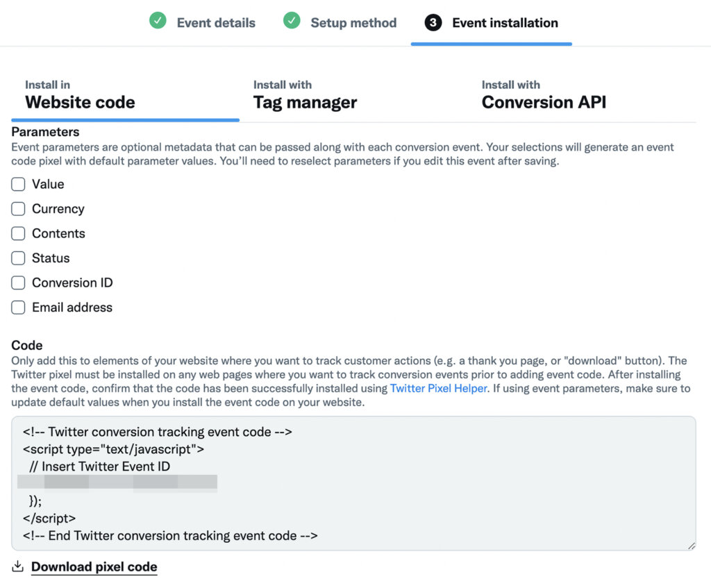Enable the Email address parameter
This screenshot has height=588, width=711.
[18, 308]
